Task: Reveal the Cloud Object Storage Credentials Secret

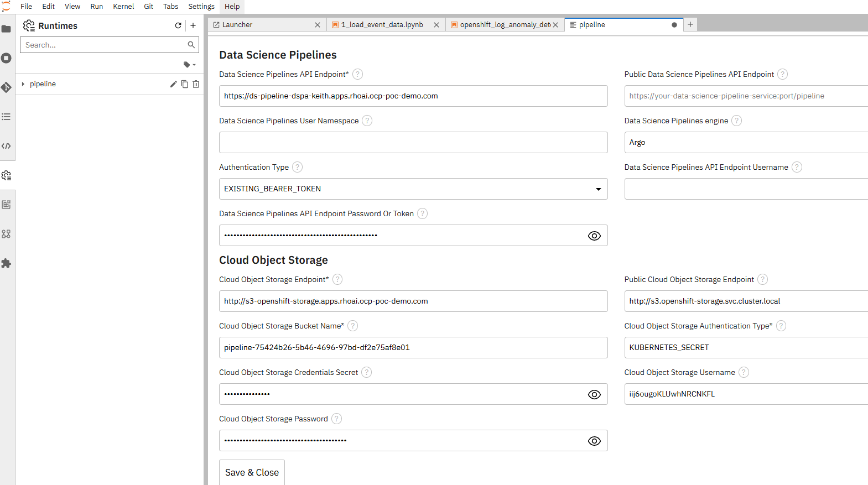Action: pos(594,394)
